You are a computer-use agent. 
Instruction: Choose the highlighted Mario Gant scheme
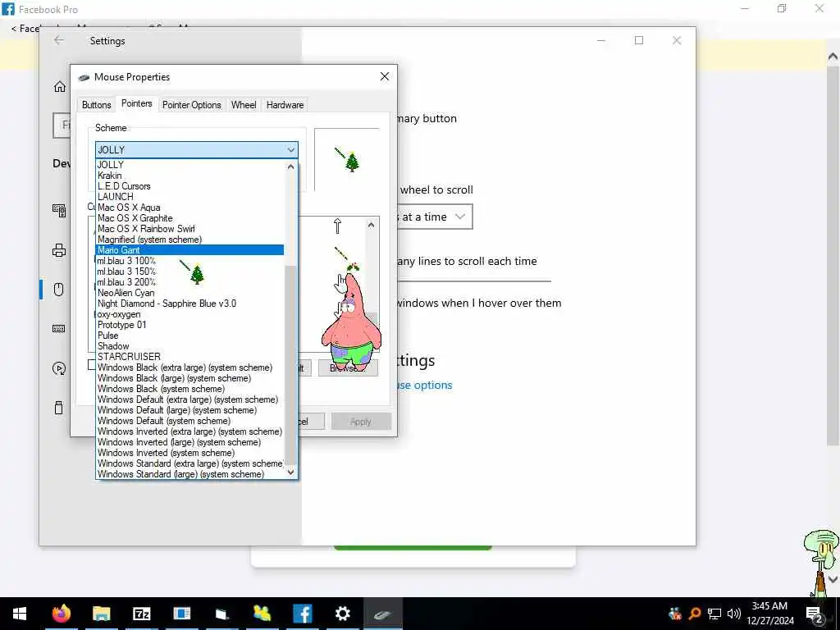(189, 250)
